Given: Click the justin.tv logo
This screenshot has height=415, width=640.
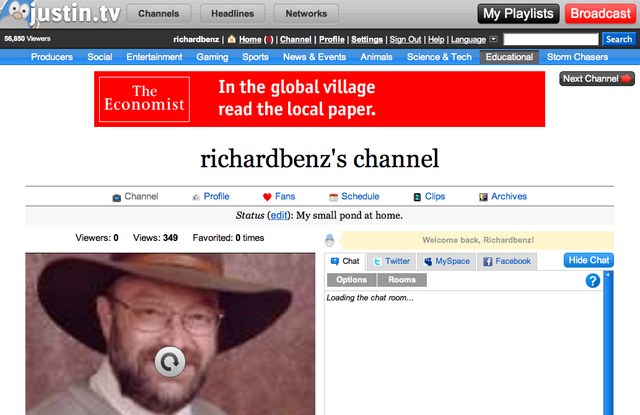Looking at the screenshot, I should click(61, 13).
